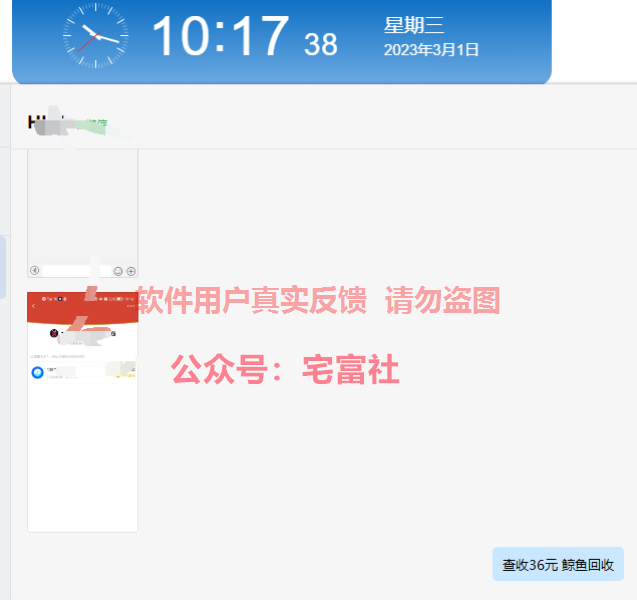Click the blue recipient avatar icon
This screenshot has width=637, height=600.
click(x=37, y=372)
